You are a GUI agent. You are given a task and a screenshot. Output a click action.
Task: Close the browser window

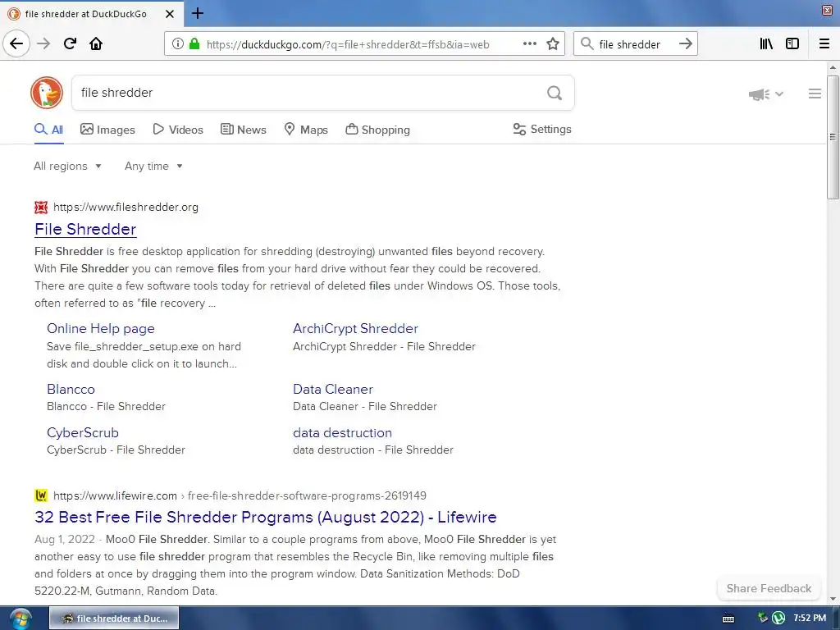point(827,11)
